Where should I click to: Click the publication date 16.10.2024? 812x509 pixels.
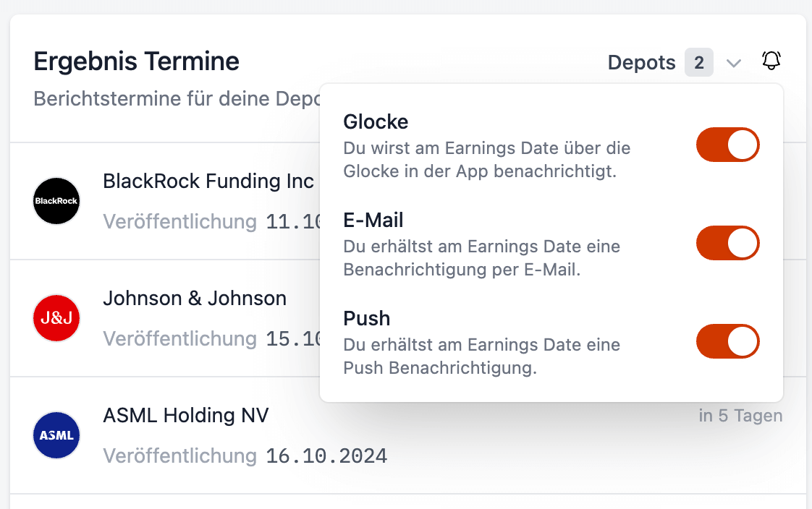click(326, 455)
